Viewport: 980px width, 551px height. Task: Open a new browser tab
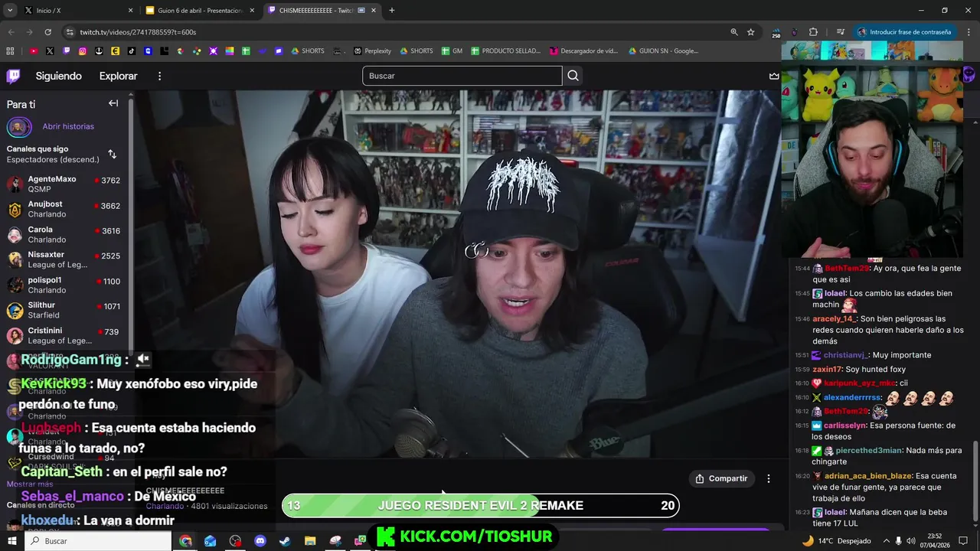point(391,11)
